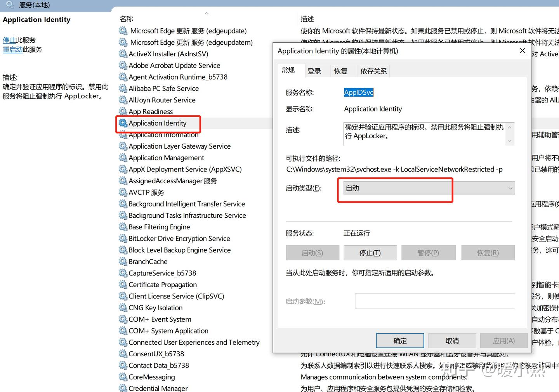This screenshot has width=559, height=392.
Task: Open the 恢复 tab
Action: pyautogui.click(x=341, y=71)
